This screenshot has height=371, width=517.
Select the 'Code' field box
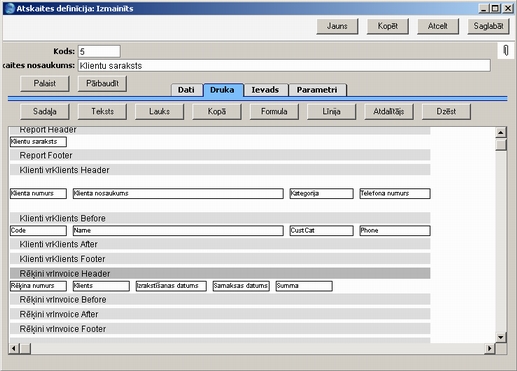38,230
